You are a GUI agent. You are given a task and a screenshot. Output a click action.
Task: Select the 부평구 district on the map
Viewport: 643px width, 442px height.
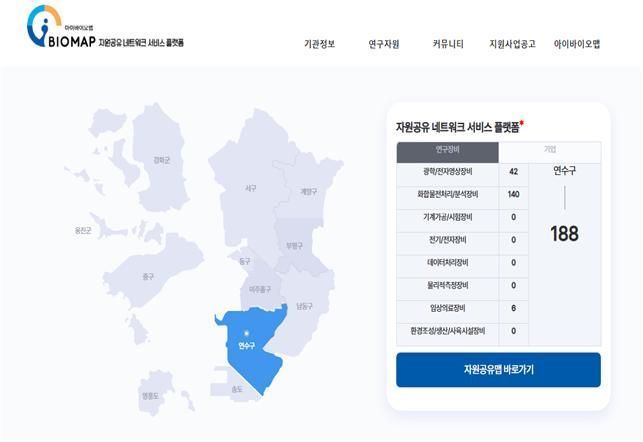pos(294,246)
